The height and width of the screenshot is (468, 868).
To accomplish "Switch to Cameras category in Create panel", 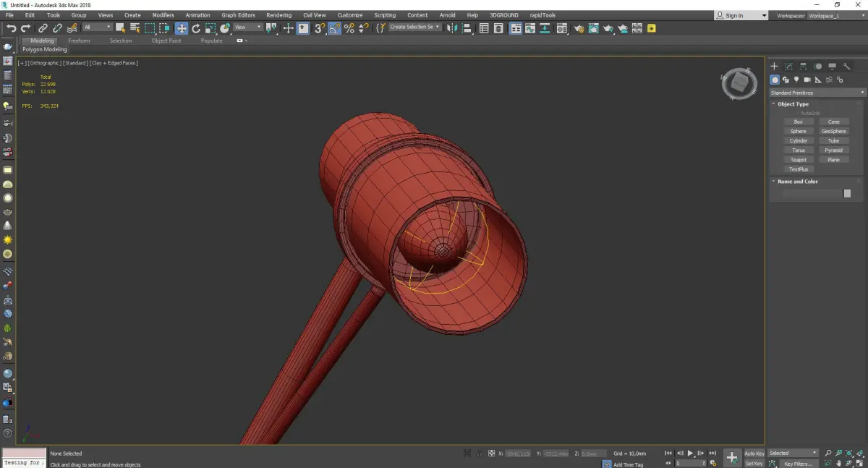I will click(807, 80).
